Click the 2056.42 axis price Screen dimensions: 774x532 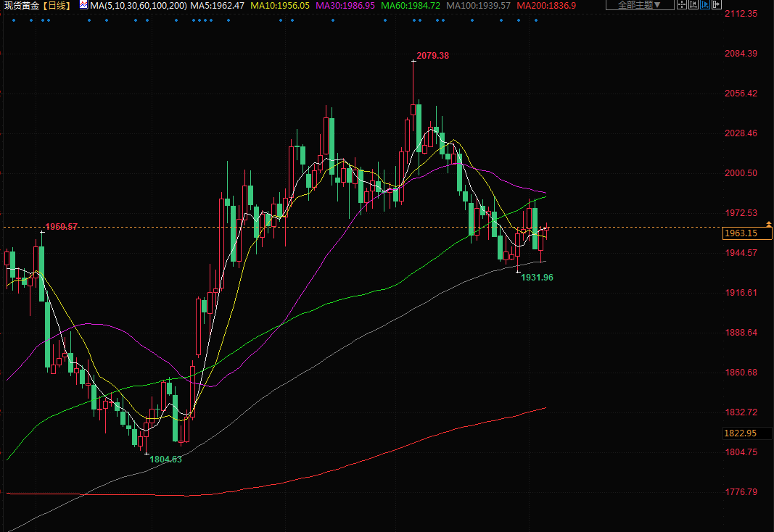click(741, 93)
